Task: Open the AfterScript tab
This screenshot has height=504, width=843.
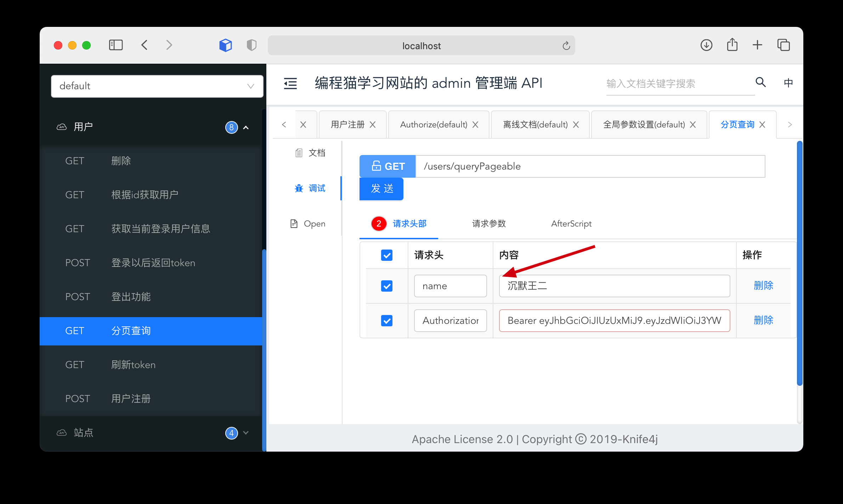Action: 571,224
